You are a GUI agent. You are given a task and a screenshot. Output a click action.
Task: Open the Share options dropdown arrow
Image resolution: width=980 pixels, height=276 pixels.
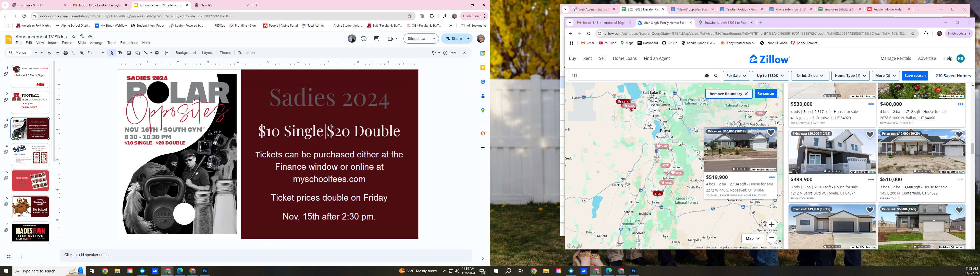(468, 39)
